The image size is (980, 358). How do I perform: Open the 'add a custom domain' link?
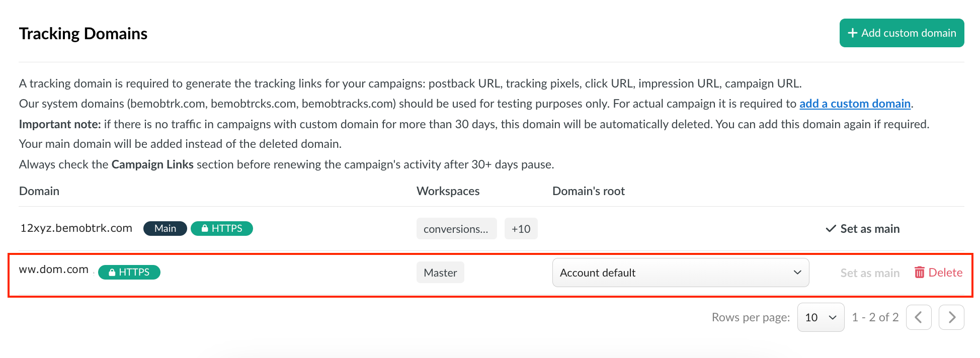coord(855,104)
